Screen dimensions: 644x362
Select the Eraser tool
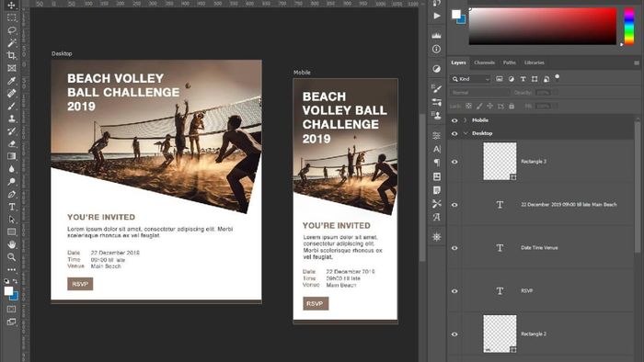click(11, 143)
